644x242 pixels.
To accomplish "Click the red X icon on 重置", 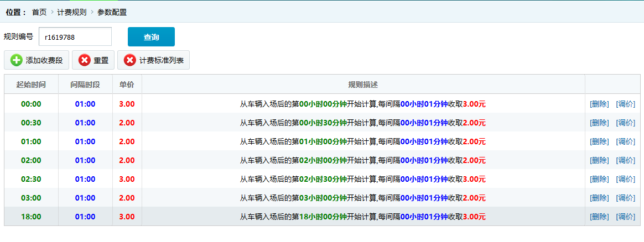I will [85, 60].
